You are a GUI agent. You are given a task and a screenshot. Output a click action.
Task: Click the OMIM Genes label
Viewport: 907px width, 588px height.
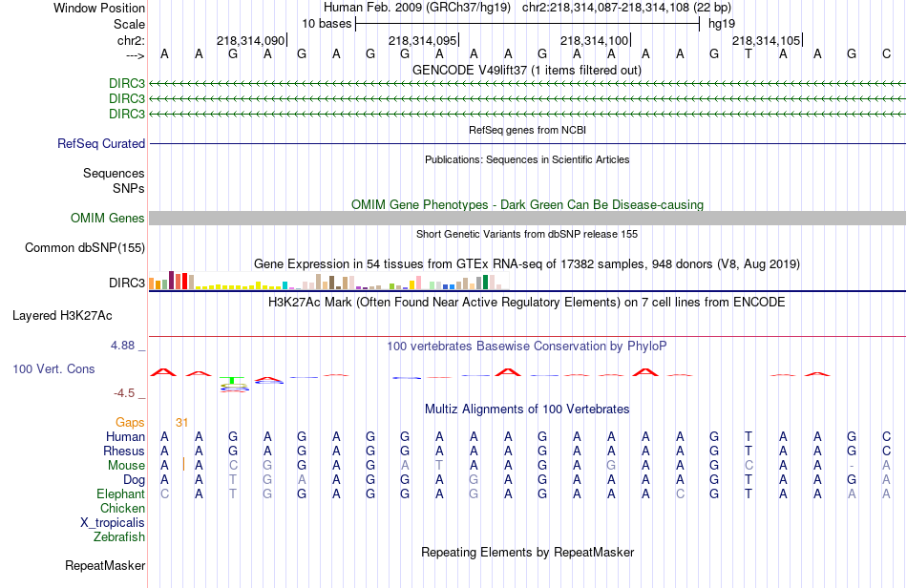pos(108,218)
